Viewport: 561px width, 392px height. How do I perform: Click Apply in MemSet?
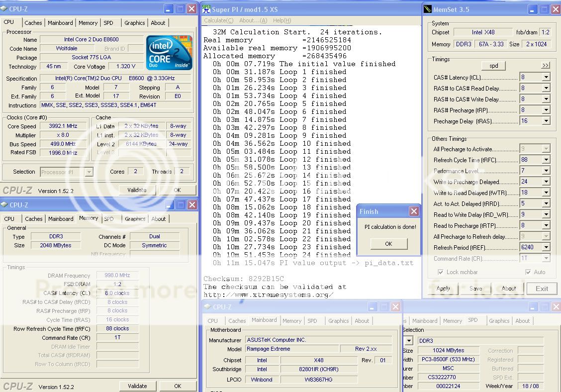click(x=443, y=289)
